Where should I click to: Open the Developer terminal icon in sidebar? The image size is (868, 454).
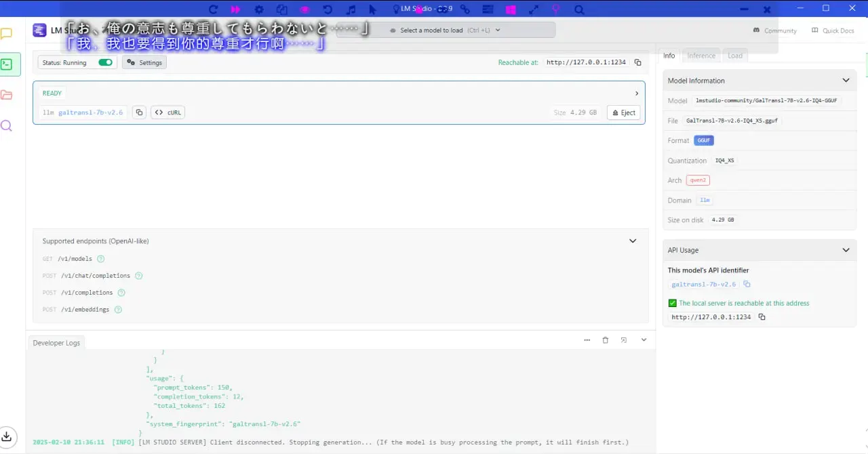click(x=7, y=64)
